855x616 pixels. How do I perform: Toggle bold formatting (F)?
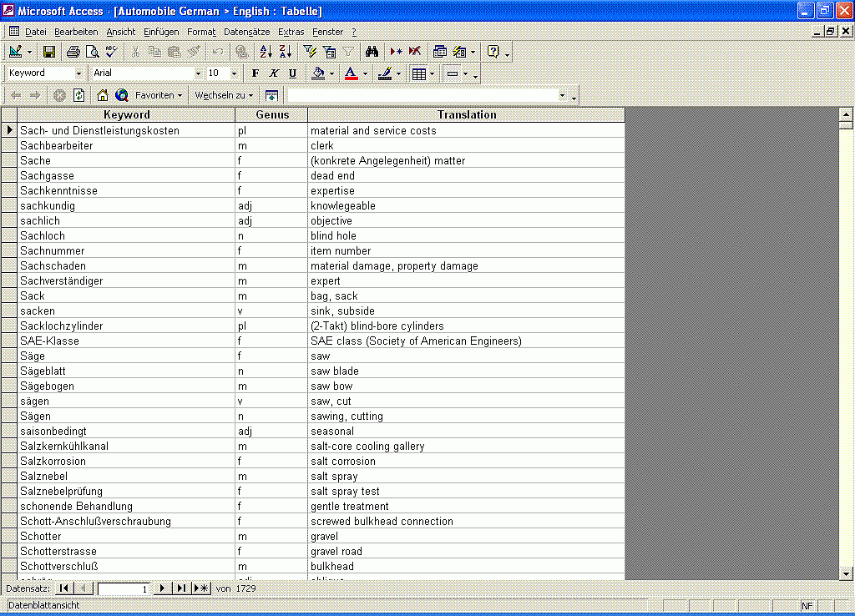255,73
